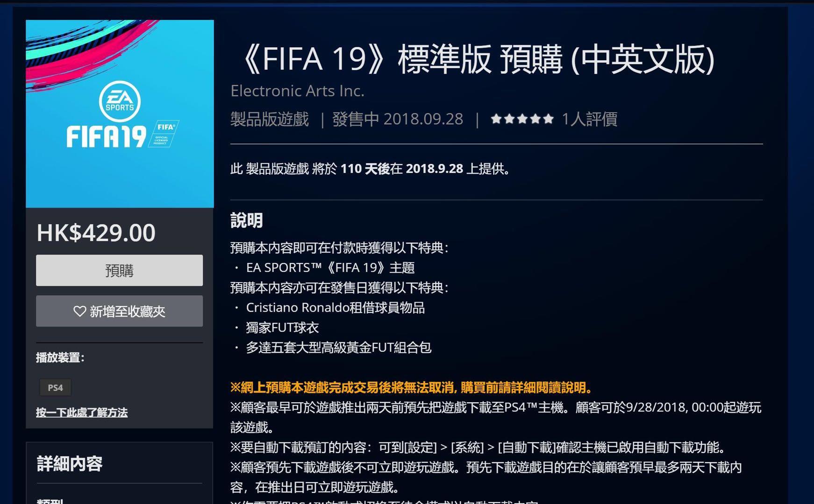Viewport: 814px width, 504px height.
Task: Click the Cristiano Ronaldo租借球員物品 bonus line
Action: [335, 307]
